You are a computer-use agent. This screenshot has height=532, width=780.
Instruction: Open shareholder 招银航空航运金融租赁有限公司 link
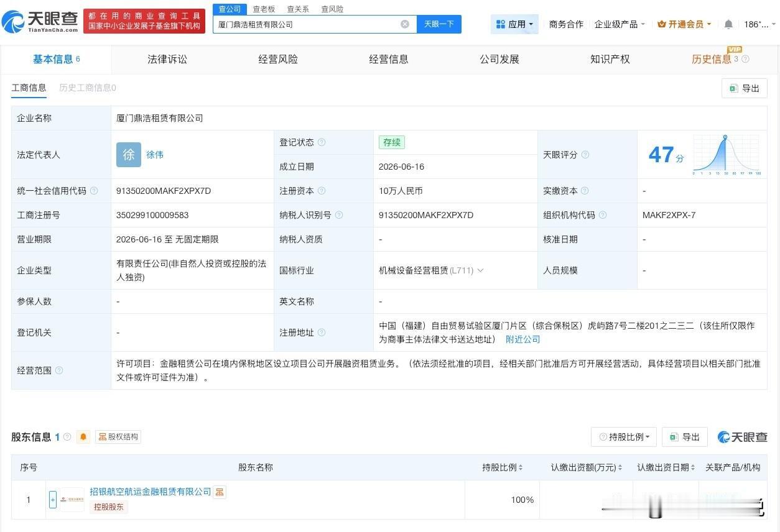click(151, 492)
